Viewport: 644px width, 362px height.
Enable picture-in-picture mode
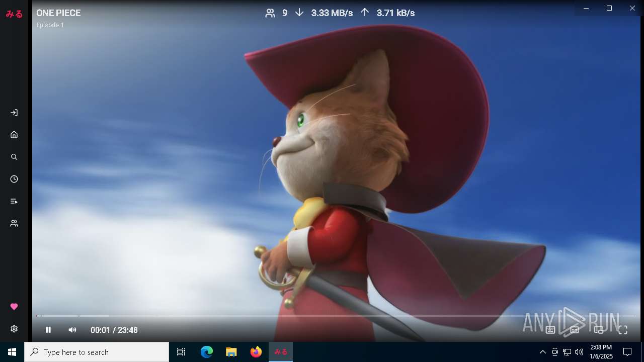tap(599, 330)
